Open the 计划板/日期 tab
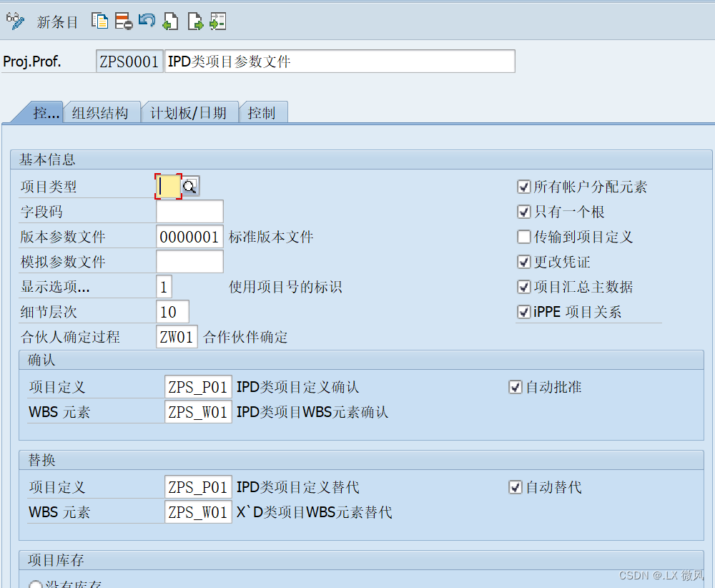The image size is (715, 588). 189,112
